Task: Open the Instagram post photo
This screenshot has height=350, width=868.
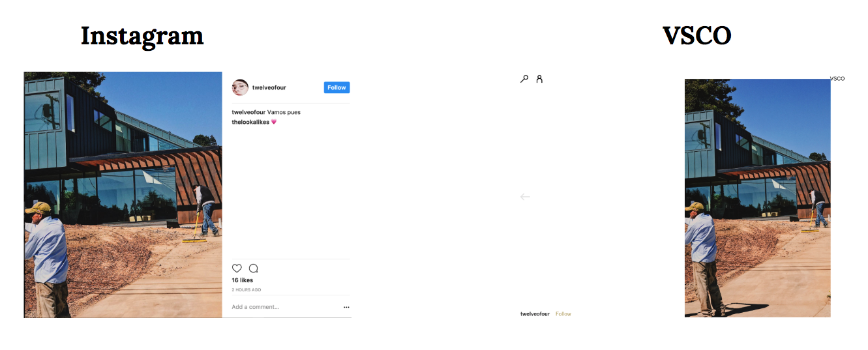Action: tap(123, 195)
